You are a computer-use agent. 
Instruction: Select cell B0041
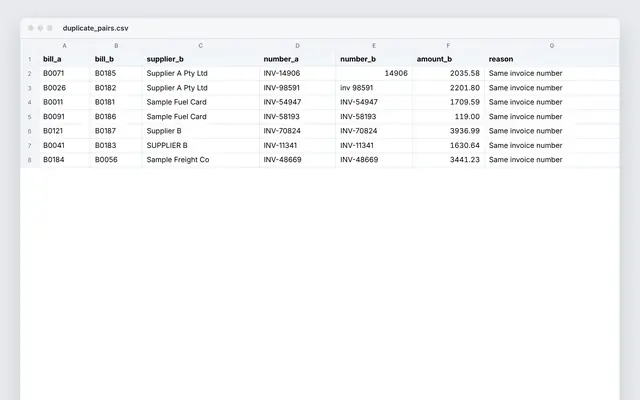point(65,145)
